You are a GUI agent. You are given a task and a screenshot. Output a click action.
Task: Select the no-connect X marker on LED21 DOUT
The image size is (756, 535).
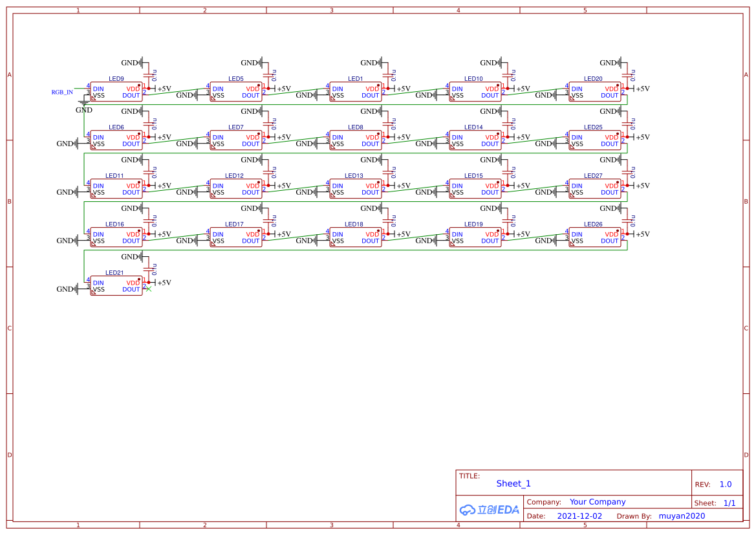[149, 289]
